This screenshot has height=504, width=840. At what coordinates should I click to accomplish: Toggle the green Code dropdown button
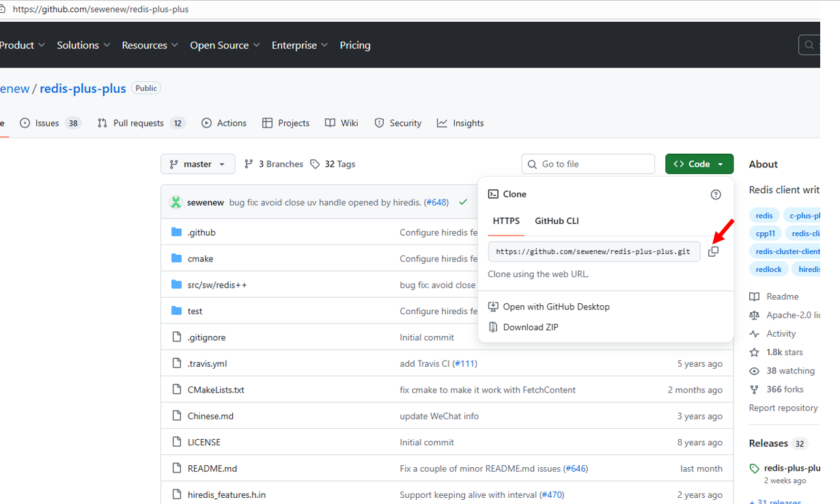pyautogui.click(x=699, y=164)
